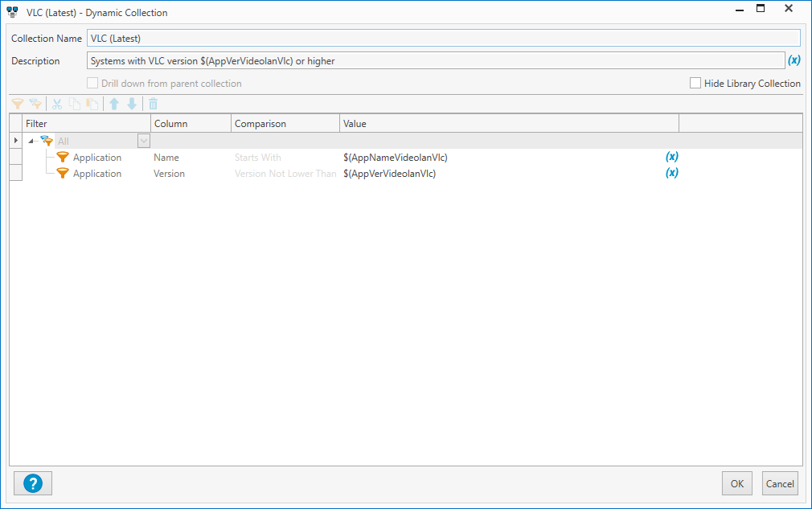Check Hide Library Collection

pos(695,83)
